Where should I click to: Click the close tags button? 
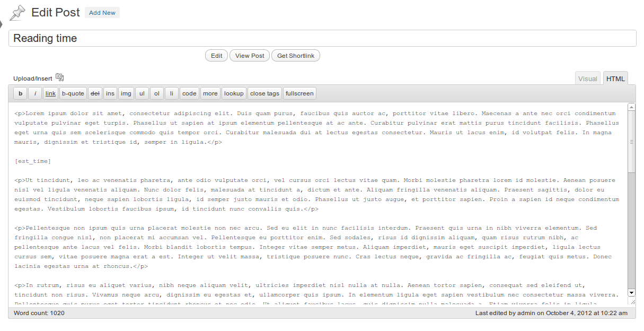tap(264, 93)
